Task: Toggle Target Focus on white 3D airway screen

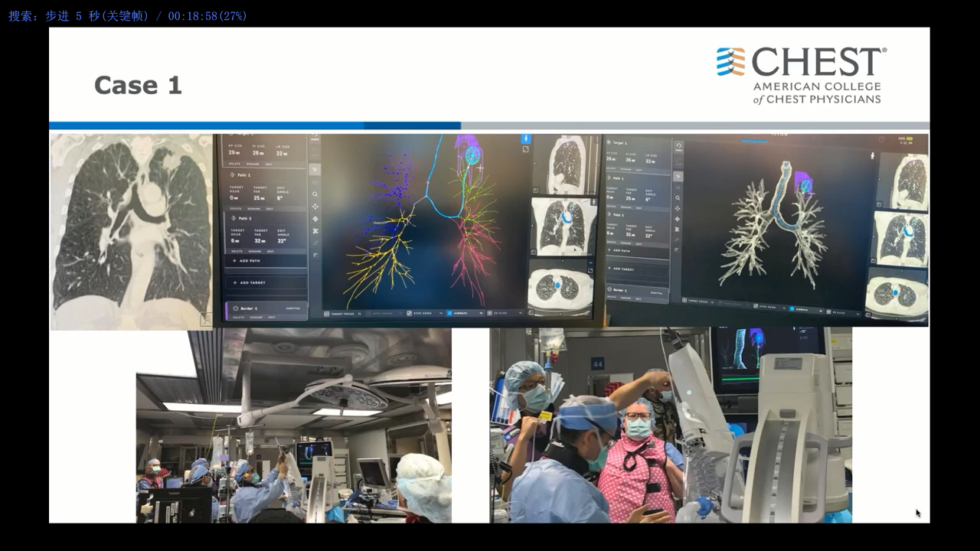Action: tap(698, 301)
